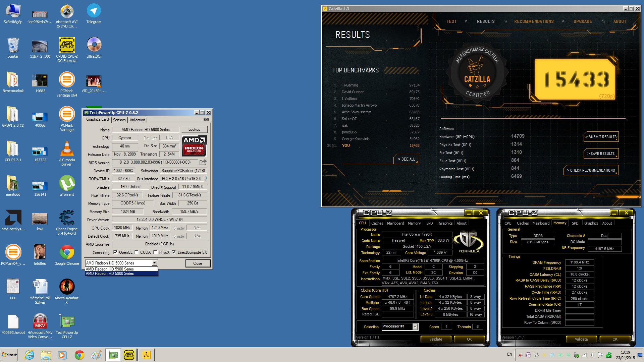Click SEE ALL top benchmarks button

406,159
